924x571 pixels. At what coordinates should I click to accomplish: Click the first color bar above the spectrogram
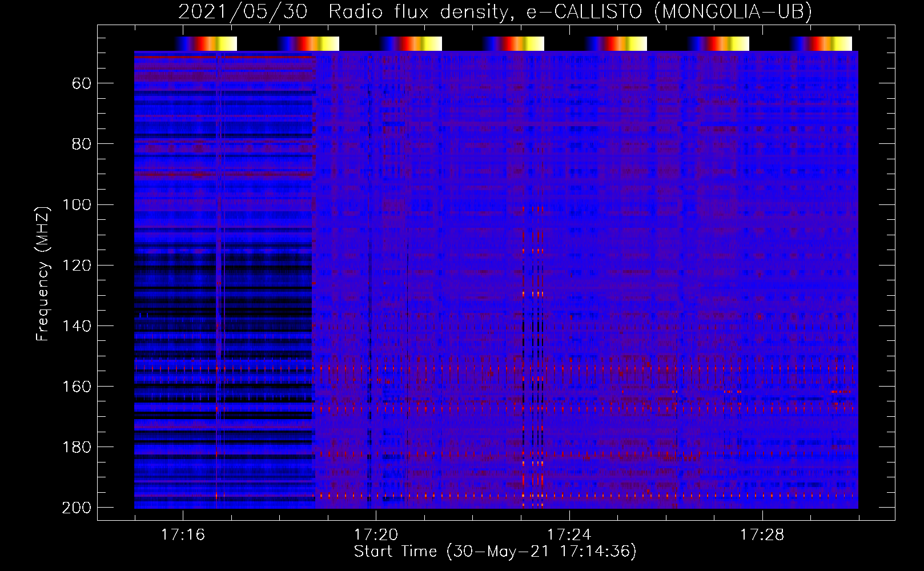pyautogui.click(x=206, y=43)
